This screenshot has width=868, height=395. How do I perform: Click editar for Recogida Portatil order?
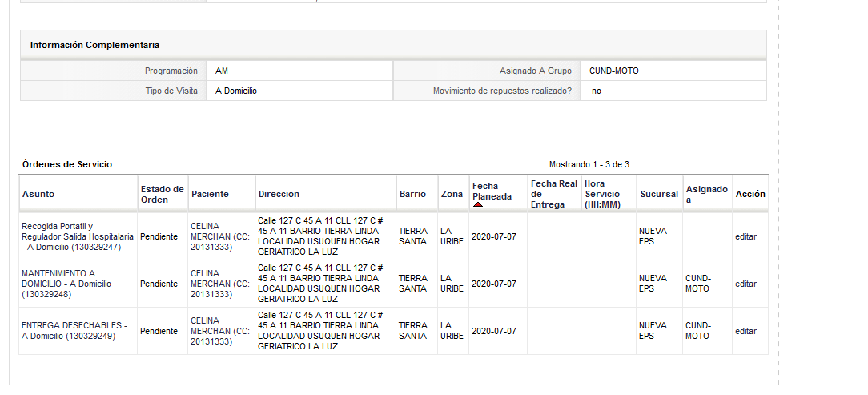pos(745,236)
